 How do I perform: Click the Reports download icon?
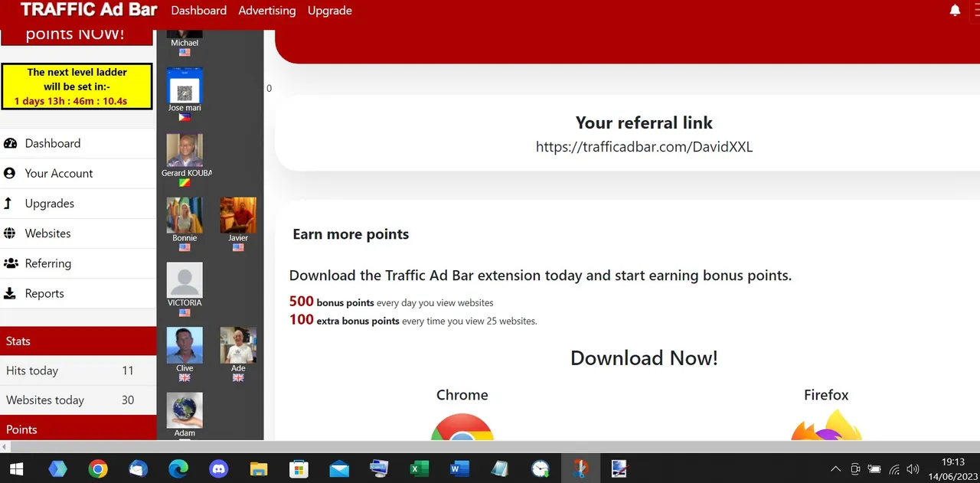pyautogui.click(x=10, y=293)
